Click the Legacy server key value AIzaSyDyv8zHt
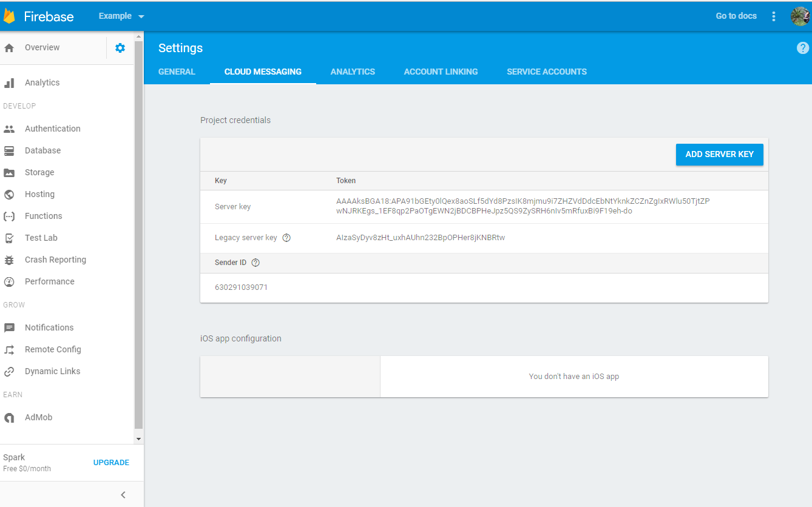Screen dimensions: 812x507 coord(421,238)
